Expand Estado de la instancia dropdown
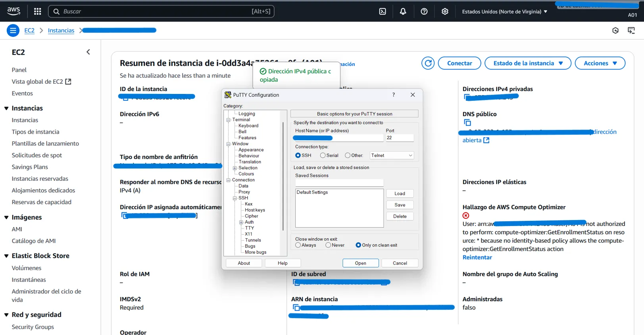644x335 pixels. point(528,63)
